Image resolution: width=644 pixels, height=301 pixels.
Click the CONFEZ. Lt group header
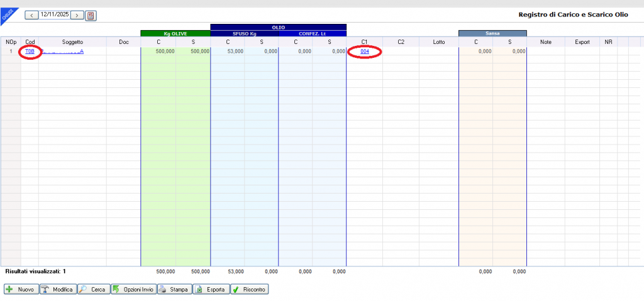(x=312, y=34)
